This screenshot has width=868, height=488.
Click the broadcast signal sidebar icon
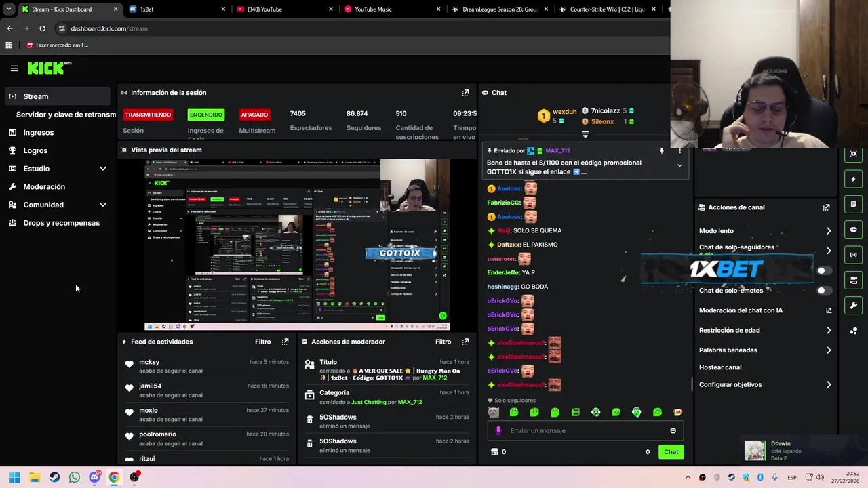(x=853, y=255)
